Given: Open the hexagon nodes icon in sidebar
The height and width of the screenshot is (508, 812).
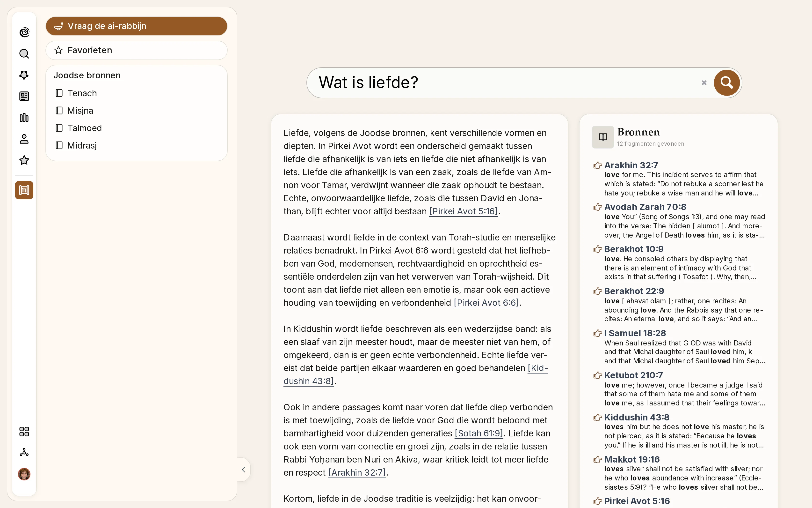Looking at the screenshot, I should point(24,75).
